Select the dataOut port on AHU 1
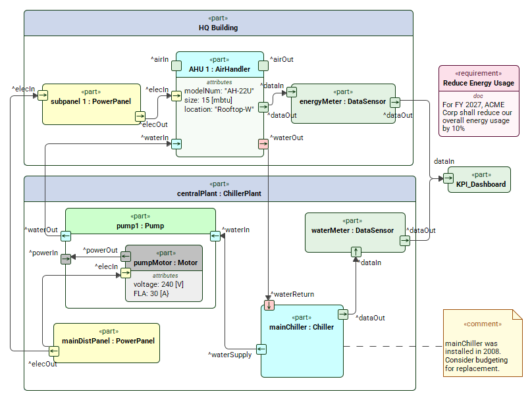 click(x=263, y=107)
